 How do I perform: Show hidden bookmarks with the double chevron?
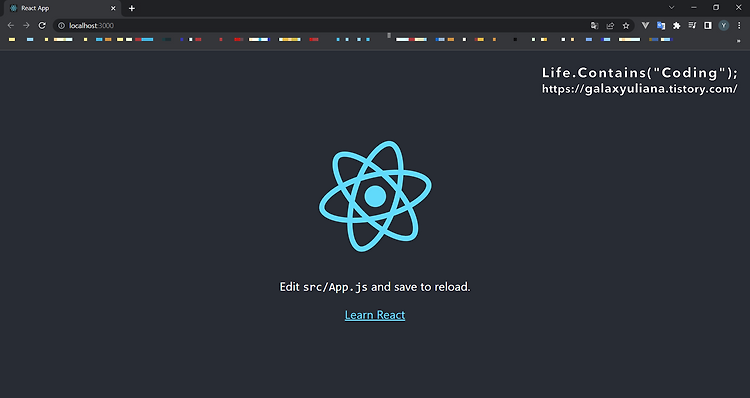click(x=738, y=41)
